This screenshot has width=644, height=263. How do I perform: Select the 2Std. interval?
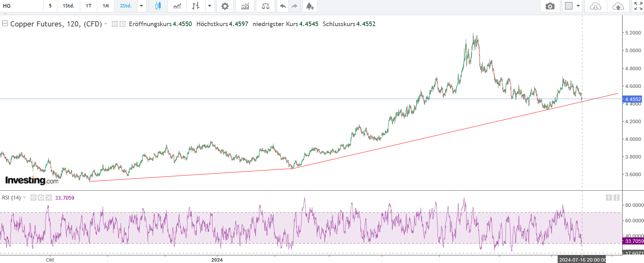coord(126,6)
